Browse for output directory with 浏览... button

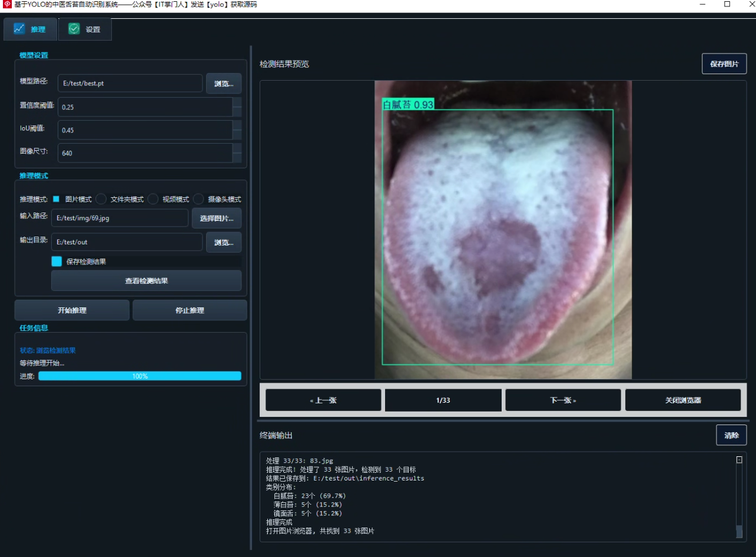click(224, 243)
